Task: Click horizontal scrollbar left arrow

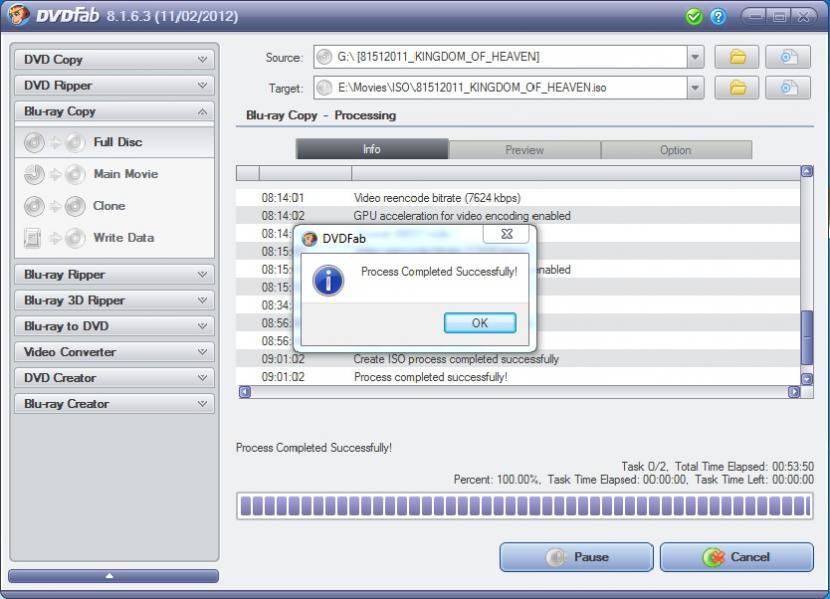Action: point(244,392)
